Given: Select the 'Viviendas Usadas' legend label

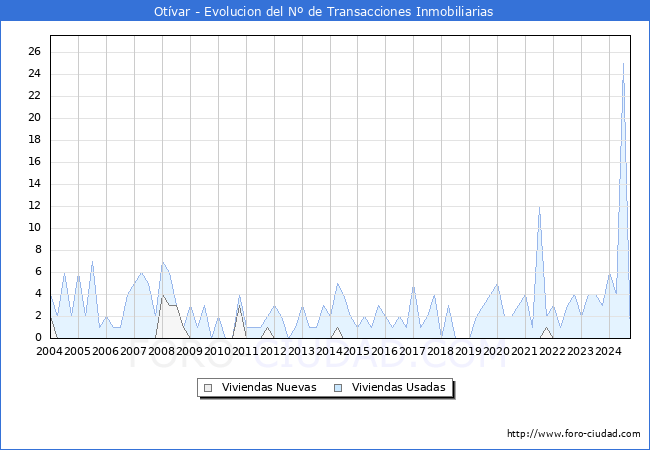Looking at the screenshot, I should pos(399,387).
